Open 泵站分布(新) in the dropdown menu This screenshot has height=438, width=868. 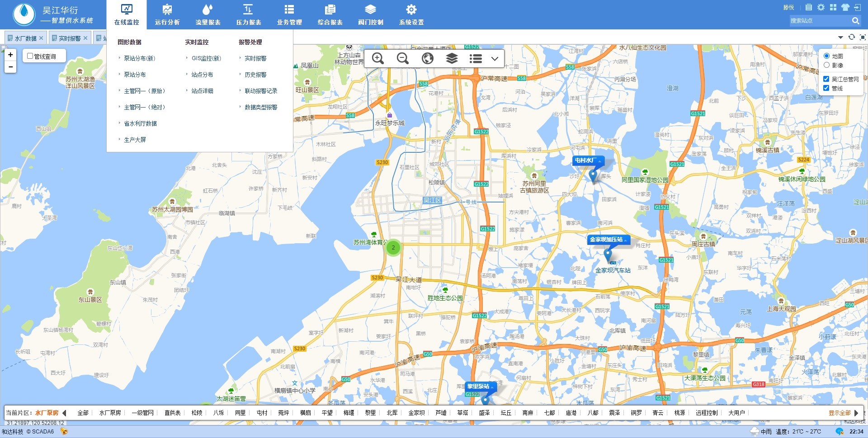tap(139, 58)
